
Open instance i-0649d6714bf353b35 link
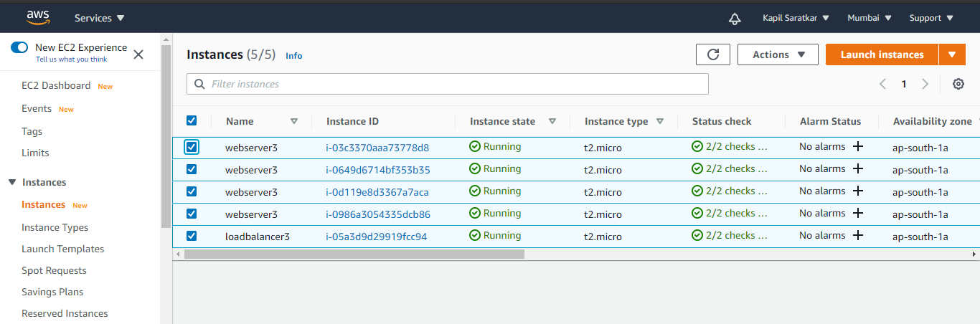(378, 170)
